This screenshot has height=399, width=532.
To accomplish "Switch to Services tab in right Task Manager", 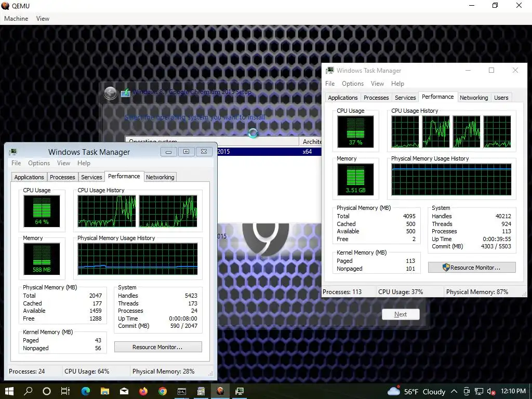I will point(405,98).
